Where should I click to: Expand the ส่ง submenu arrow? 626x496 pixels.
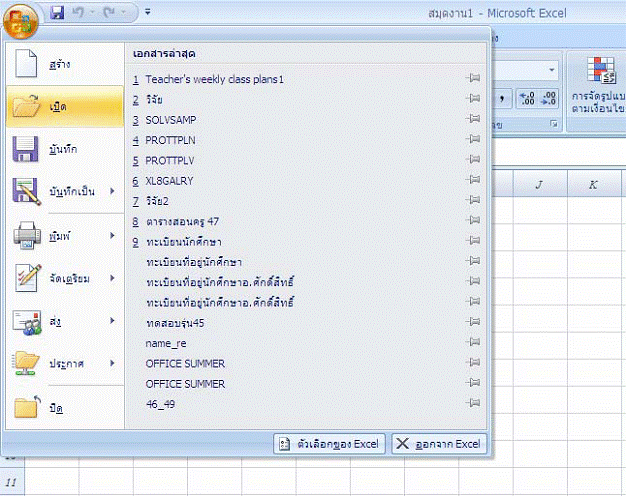pyautogui.click(x=113, y=321)
